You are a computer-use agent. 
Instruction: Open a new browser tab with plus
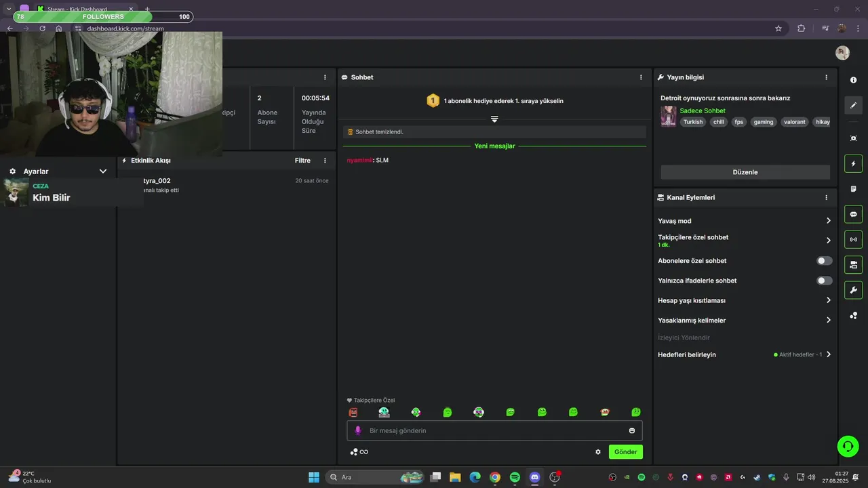[x=147, y=9]
